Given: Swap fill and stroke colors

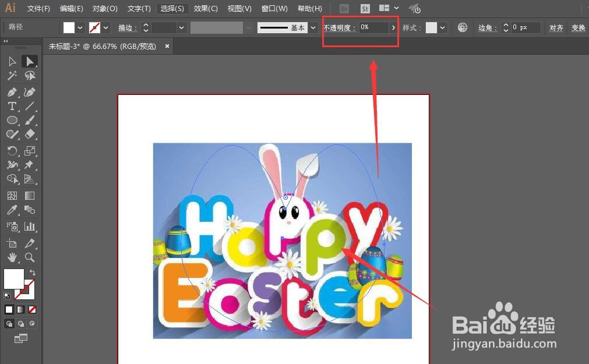Looking at the screenshot, I should [x=32, y=272].
